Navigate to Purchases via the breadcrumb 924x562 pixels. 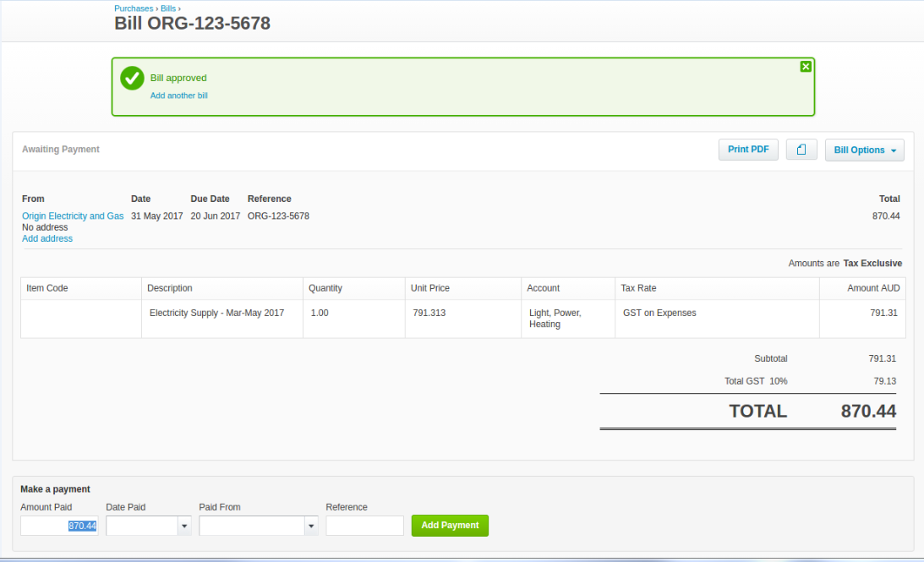(x=134, y=8)
